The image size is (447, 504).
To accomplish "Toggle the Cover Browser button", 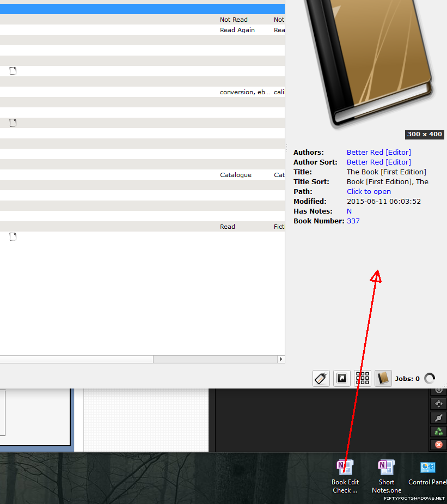I will pyautogui.click(x=342, y=378).
